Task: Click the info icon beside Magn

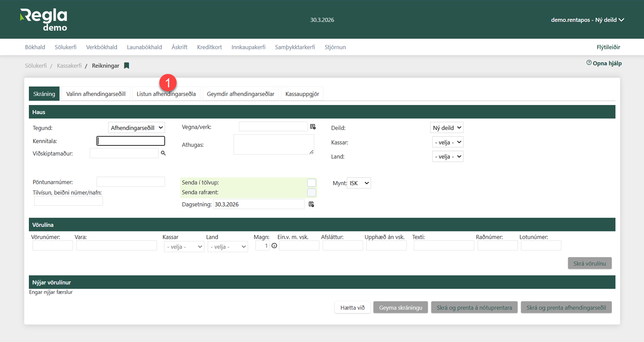Action: click(274, 246)
